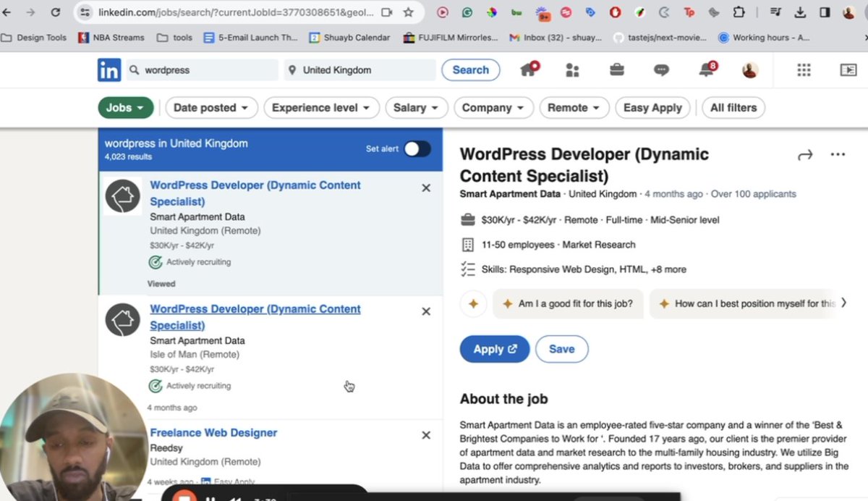Screen dimensions: 868x501
Task: Open the Chrome media controls icon
Action: (775, 12)
